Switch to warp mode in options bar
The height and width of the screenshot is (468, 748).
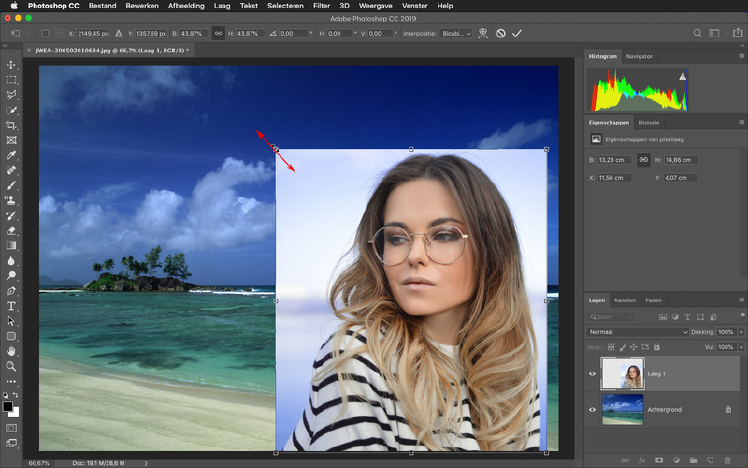pos(483,33)
